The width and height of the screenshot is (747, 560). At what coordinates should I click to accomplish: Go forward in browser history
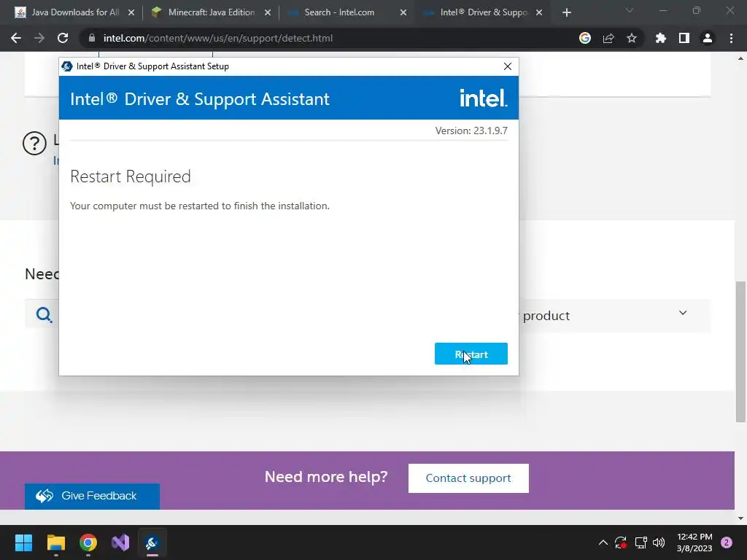tap(39, 38)
